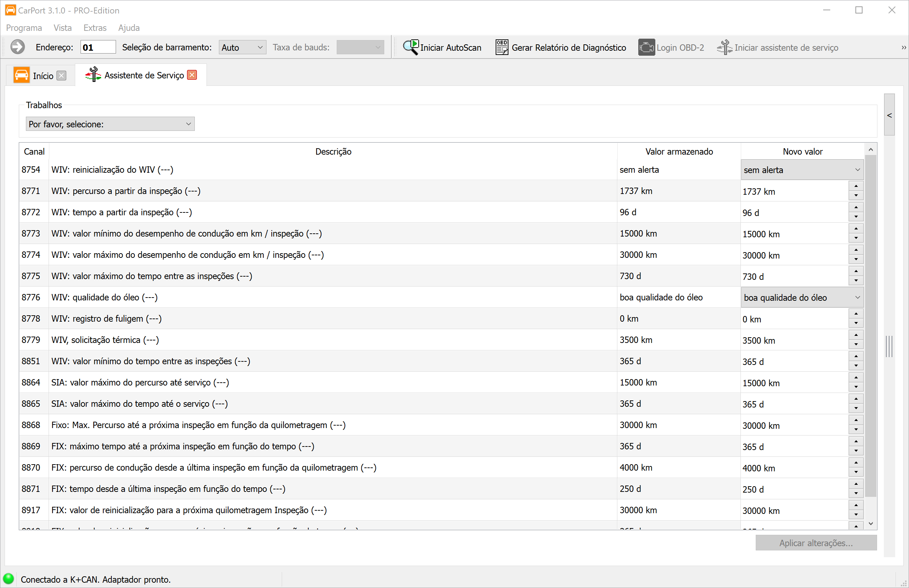
Task: Close the Início tab
Action: 61,76
